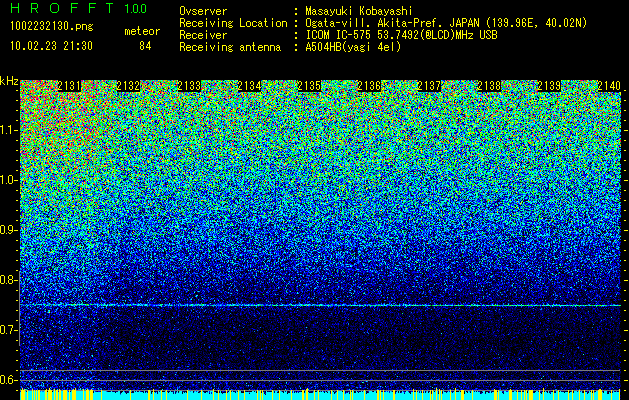Click the kHz axis unit label
Viewport: 629px width, 400px height.
coord(9,81)
